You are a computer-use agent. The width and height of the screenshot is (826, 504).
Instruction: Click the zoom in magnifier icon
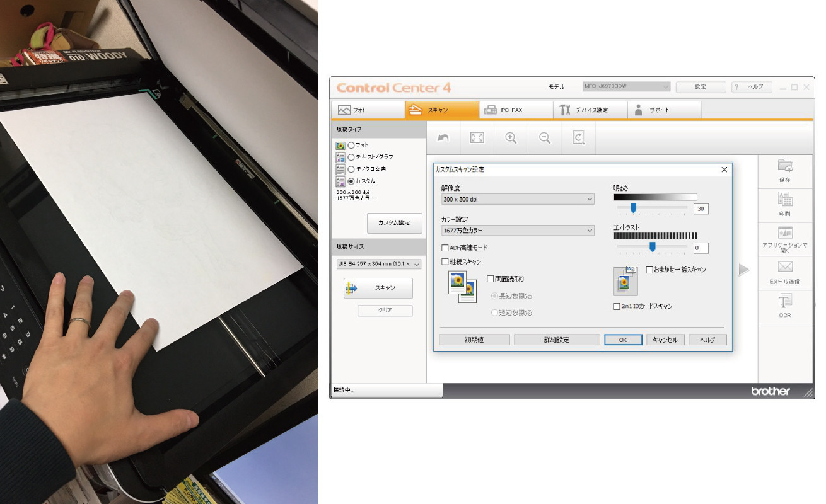pos(511,138)
